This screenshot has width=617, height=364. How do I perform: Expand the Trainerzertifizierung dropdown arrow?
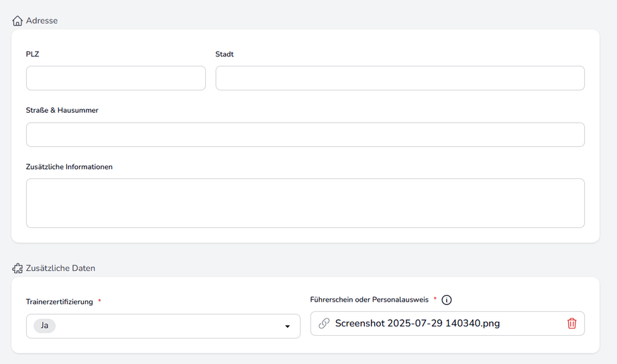click(288, 326)
